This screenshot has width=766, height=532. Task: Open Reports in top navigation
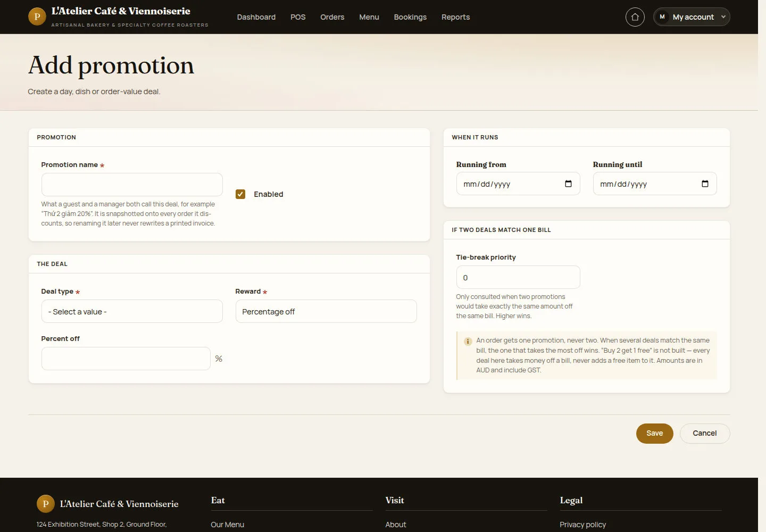[x=456, y=17]
